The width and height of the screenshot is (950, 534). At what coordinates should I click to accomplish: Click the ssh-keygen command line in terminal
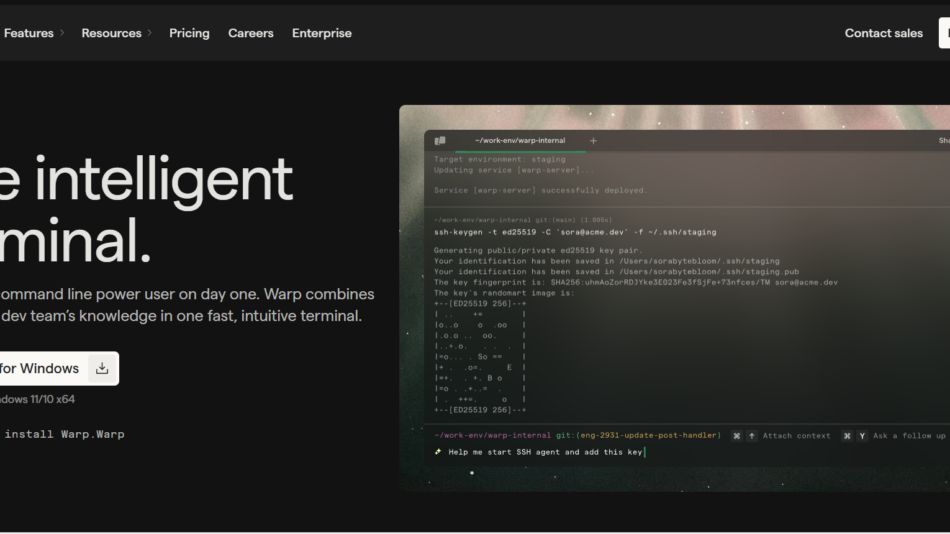coord(575,232)
